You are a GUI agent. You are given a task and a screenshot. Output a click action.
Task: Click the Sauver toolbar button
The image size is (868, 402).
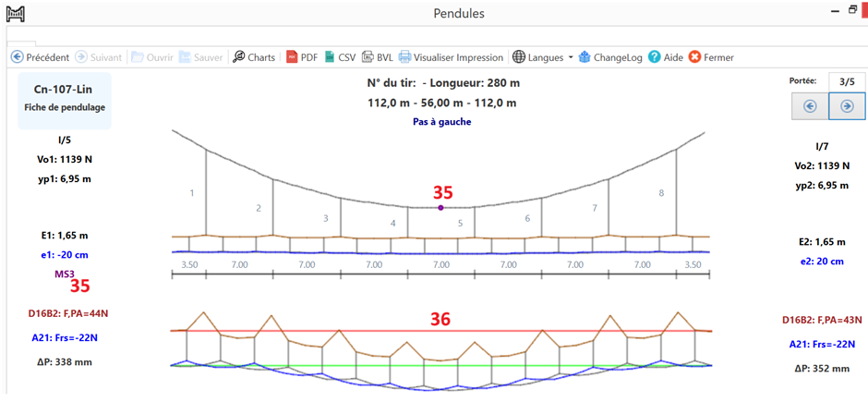(x=201, y=57)
